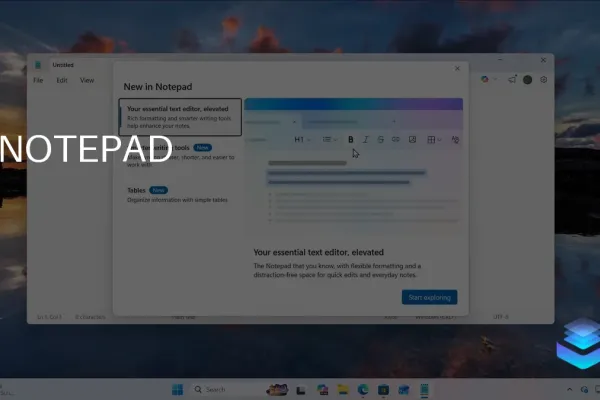
Task: Show hidden icons in system tray
Action: [569, 390]
